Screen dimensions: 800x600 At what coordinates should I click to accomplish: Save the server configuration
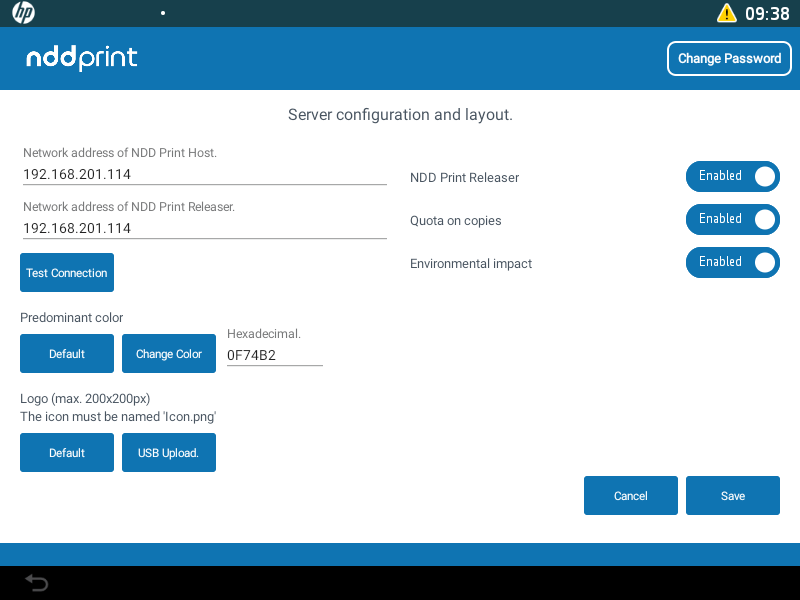click(732, 495)
